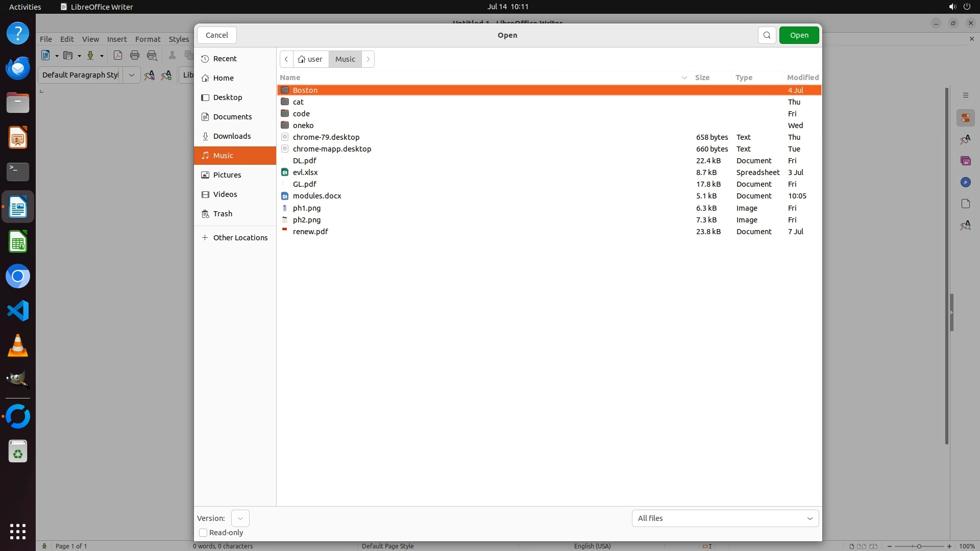This screenshot has height=551, width=980.
Task: Click the Sidebar Settings hamburger icon
Action: point(965,95)
